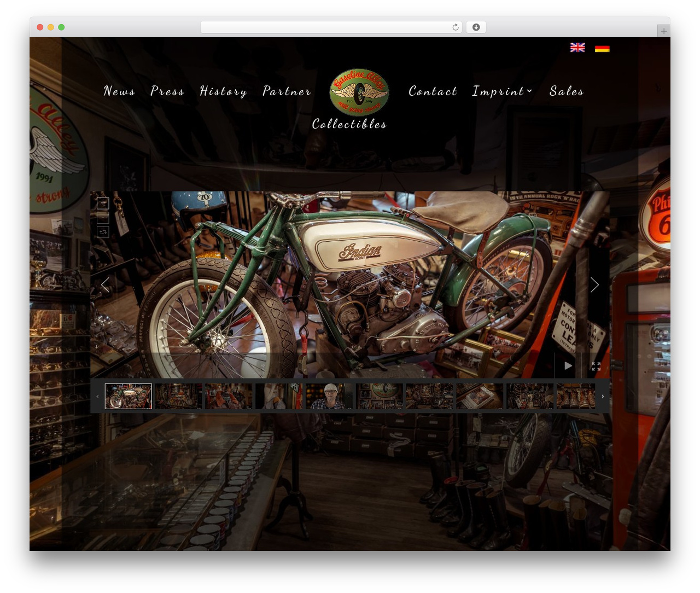The height and width of the screenshot is (593, 700).
Task: Click the browser download button
Action: coord(476,27)
